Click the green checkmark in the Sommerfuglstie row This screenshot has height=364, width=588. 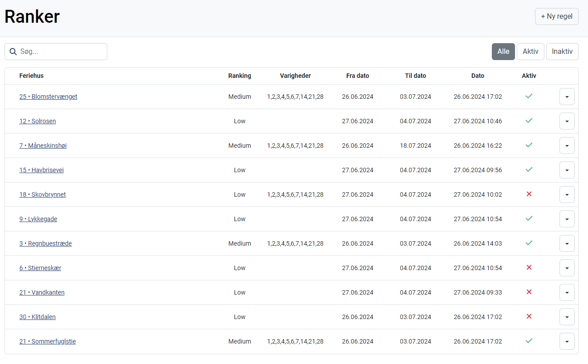[x=529, y=341]
